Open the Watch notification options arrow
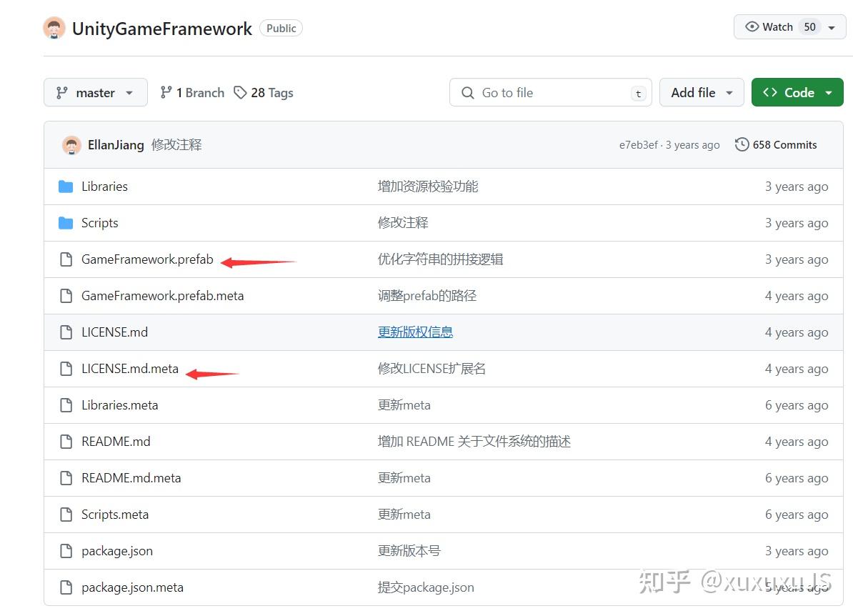 tap(832, 26)
